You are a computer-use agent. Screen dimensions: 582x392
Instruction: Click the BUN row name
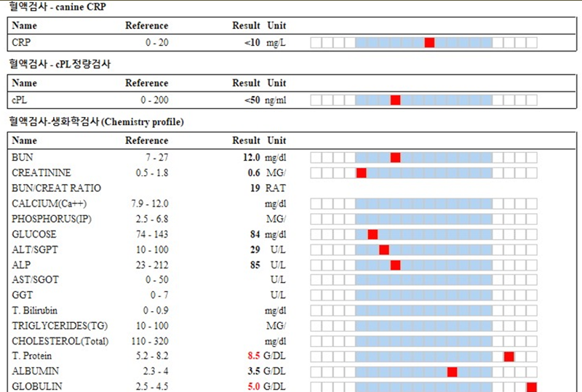(x=23, y=157)
